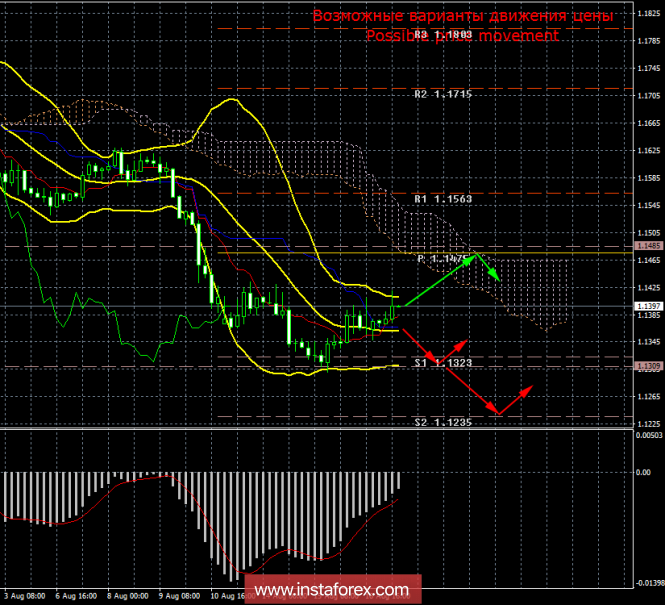Select the current price tag 1.1397
Image resolution: width=665 pixels, height=605 pixels.
point(646,306)
